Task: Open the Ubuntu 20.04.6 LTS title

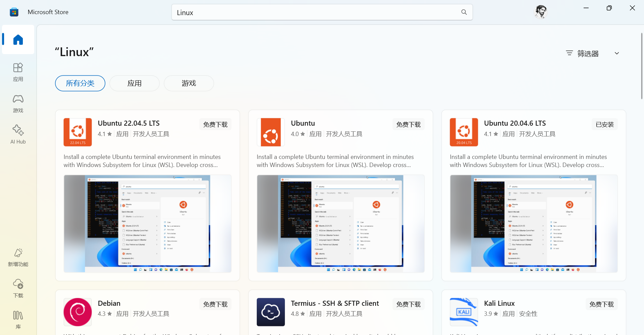Action: tap(515, 123)
